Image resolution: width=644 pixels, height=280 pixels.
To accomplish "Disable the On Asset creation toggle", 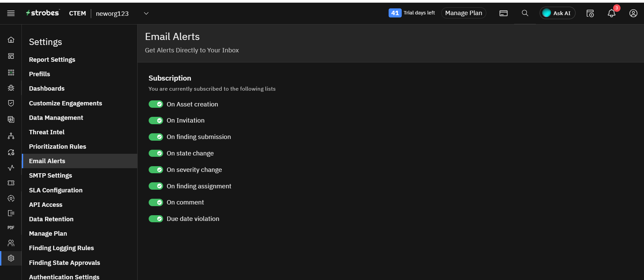I will [x=156, y=104].
